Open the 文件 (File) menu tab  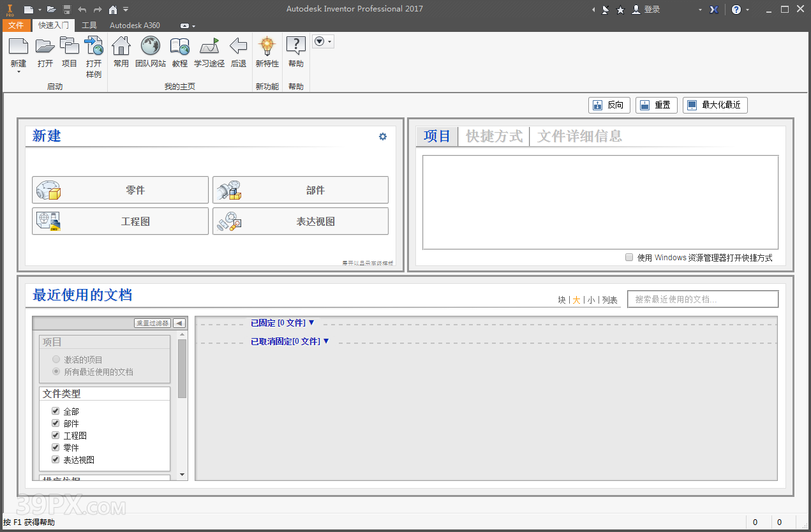pos(16,26)
